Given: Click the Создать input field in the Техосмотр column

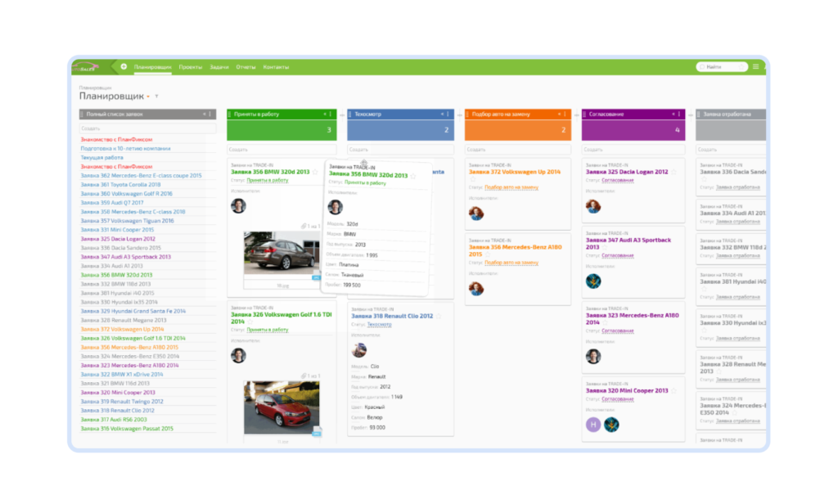Looking at the screenshot, I should [x=400, y=148].
